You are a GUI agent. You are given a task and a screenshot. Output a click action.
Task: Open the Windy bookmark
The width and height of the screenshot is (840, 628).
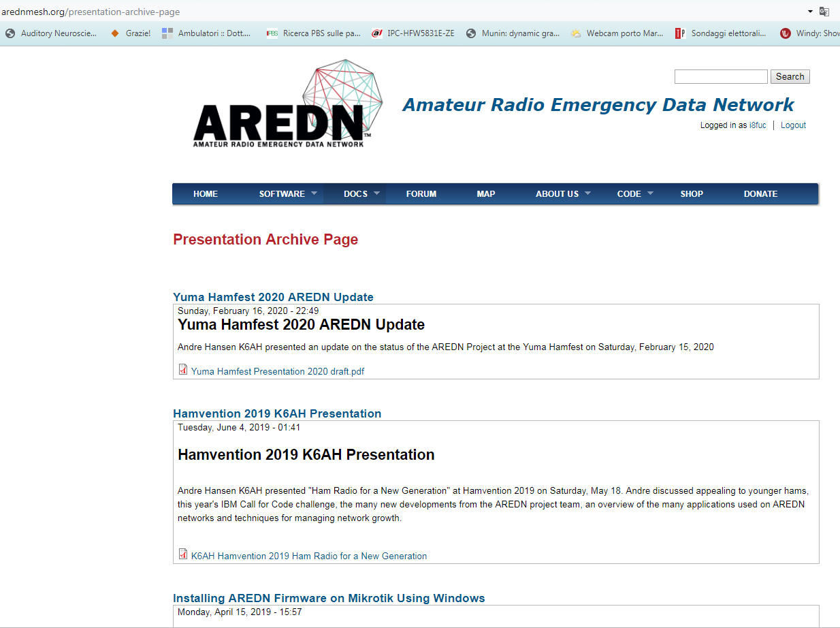pyautogui.click(x=810, y=33)
